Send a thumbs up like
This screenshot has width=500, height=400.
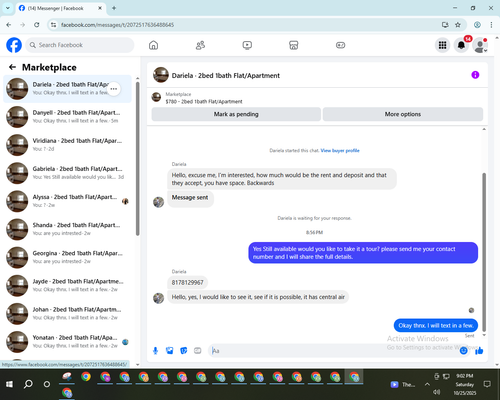point(479,351)
